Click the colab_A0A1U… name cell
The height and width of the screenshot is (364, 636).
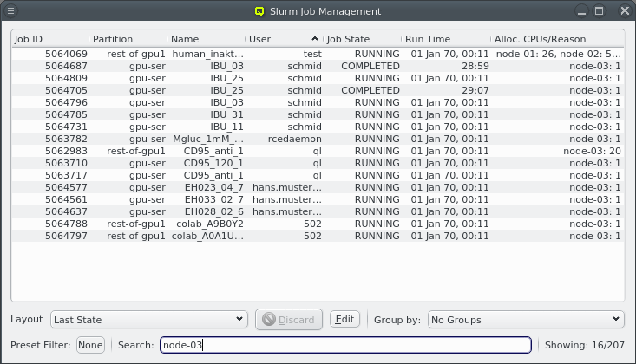tap(207, 237)
